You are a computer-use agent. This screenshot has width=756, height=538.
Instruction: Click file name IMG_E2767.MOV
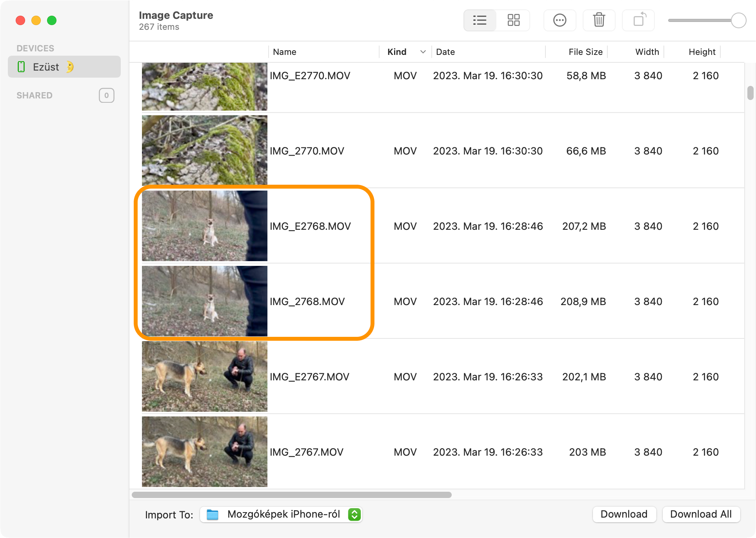(x=309, y=377)
